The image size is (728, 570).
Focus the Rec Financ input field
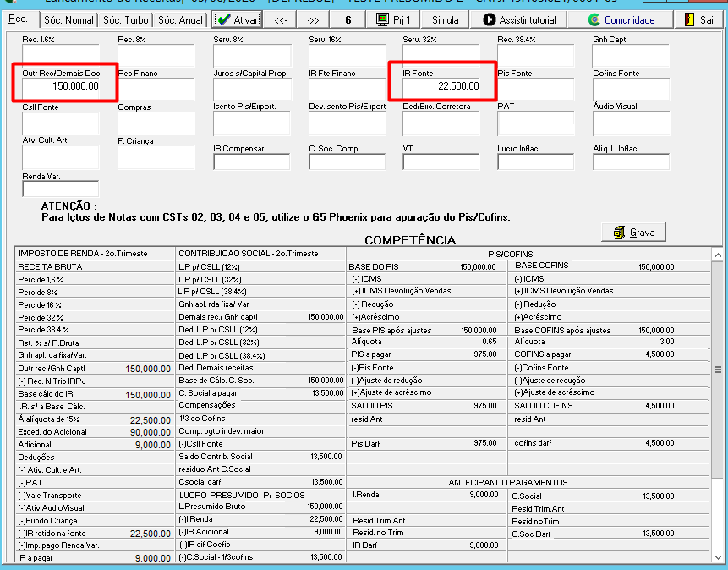click(x=156, y=89)
